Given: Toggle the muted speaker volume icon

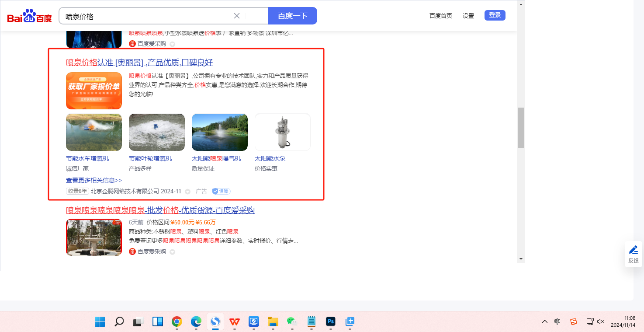Looking at the screenshot, I should pos(601,322).
